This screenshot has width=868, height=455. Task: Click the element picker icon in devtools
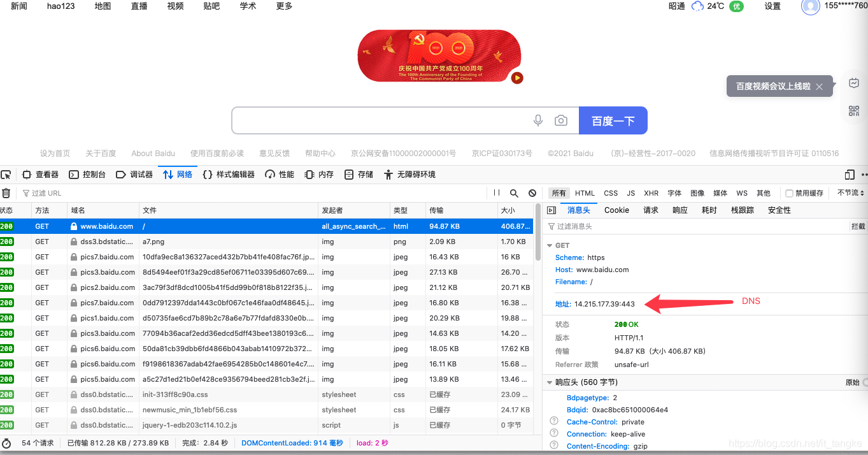click(x=6, y=175)
